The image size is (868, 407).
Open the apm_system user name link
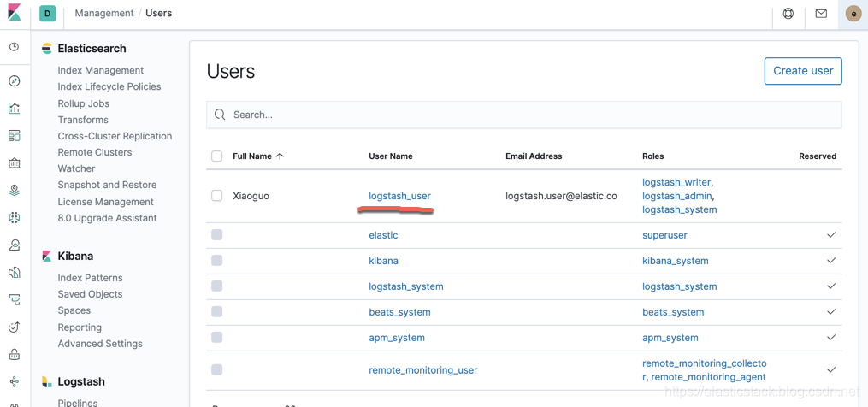click(397, 337)
